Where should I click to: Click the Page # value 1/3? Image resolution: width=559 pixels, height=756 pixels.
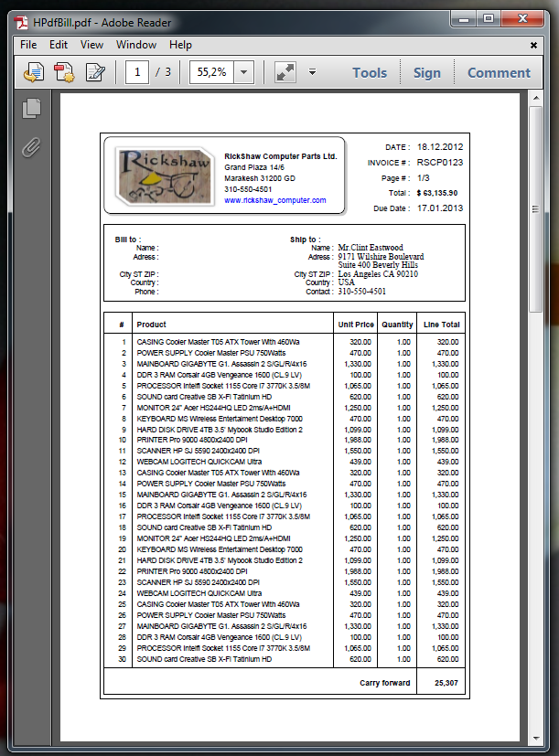pyautogui.click(x=424, y=178)
